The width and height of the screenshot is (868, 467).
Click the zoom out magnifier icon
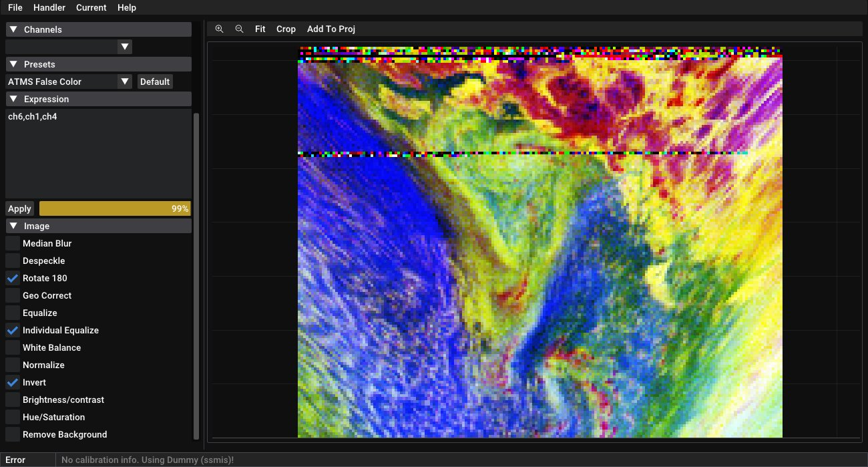click(239, 29)
